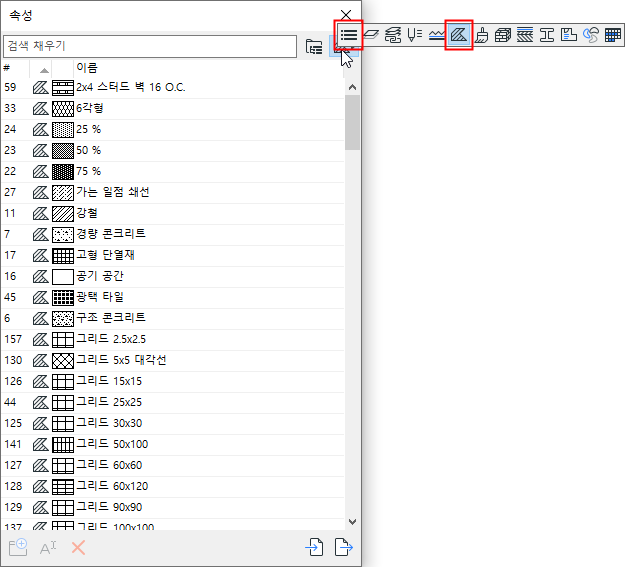This screenshot has width=625, height=567.
Task: Open the Surfaces paintbrush icon
Action: [x=482, y=35]
